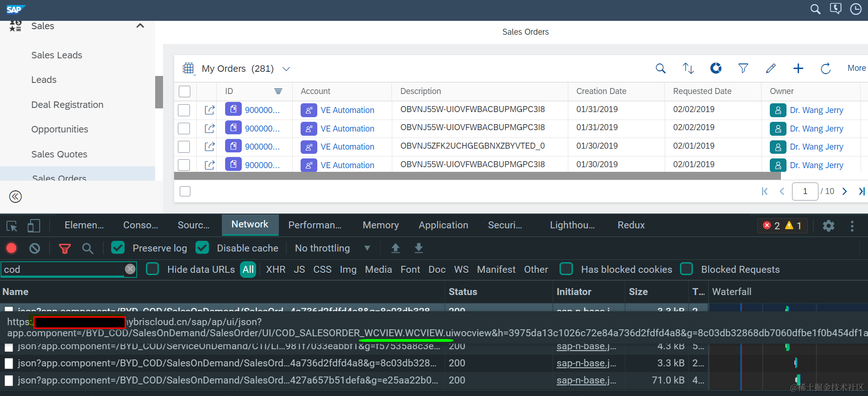Open Sales Leads in sidebar

pos(57,55)
